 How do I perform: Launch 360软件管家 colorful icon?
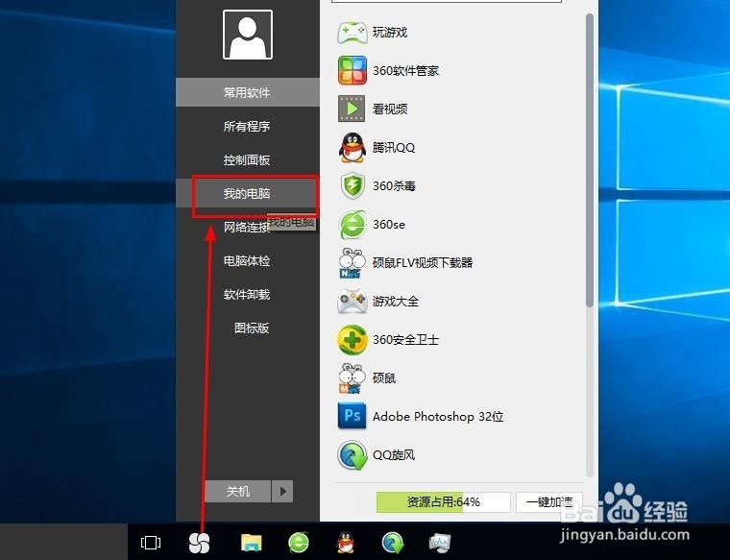(x=352, y=70)
